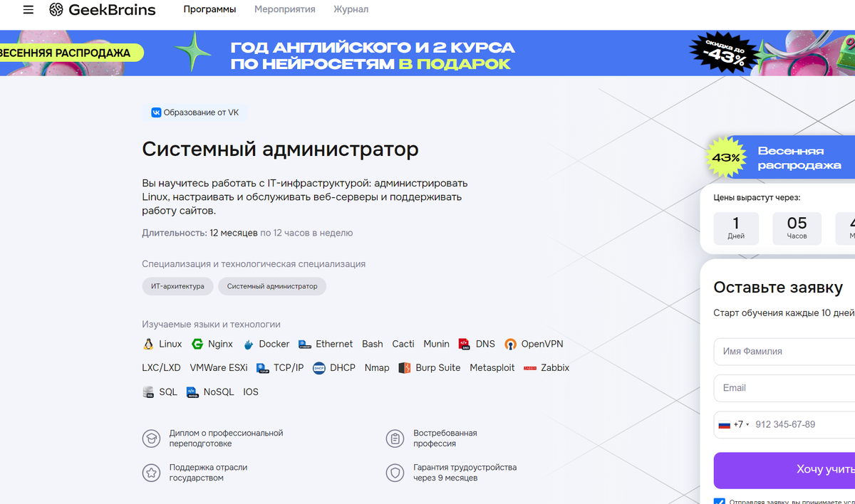Click the SQL database icon
The width and height of the screenshot is (855, 504).
point(148,392)
